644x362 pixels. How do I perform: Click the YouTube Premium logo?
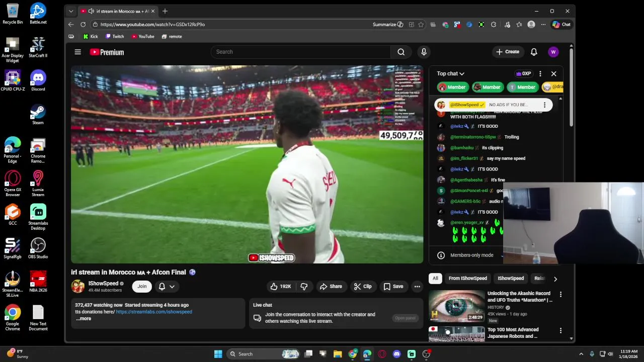pos(107,52)
